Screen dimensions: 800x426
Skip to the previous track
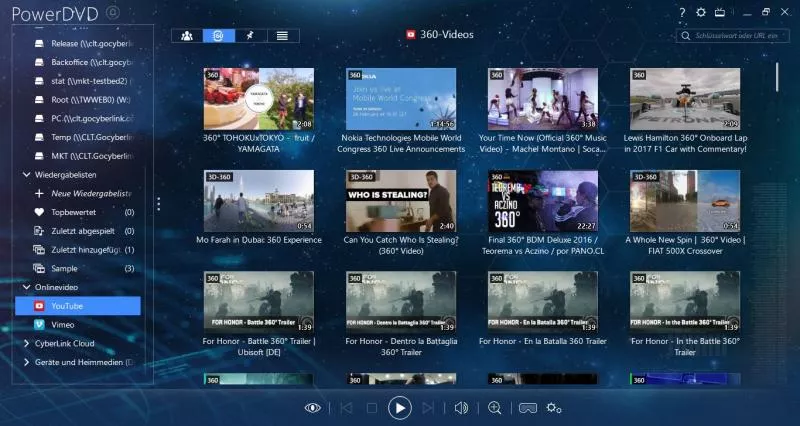click(346, 408)
